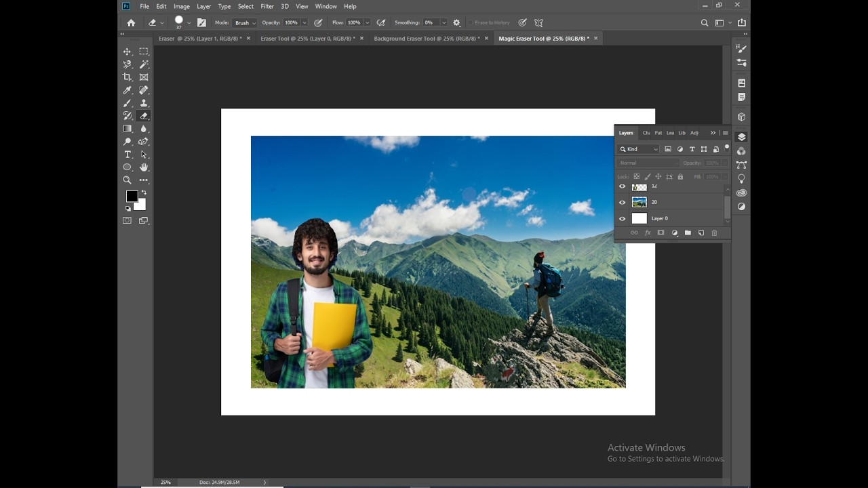
Task: Open symmetry paint options butterfly
Action: coord(539,22)
